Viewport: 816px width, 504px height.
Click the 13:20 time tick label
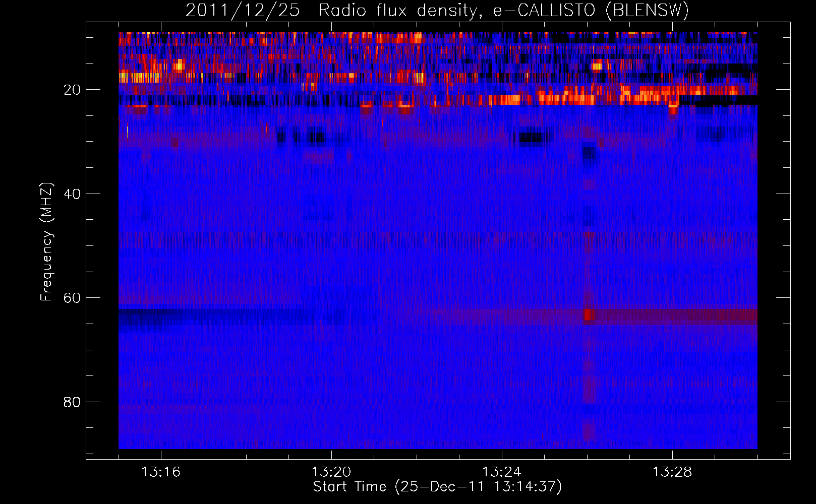[331, 472]
